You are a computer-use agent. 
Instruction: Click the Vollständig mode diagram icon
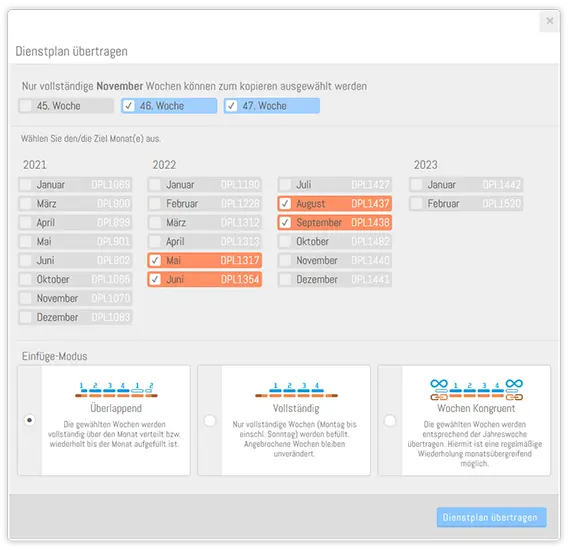click(296, 390)
